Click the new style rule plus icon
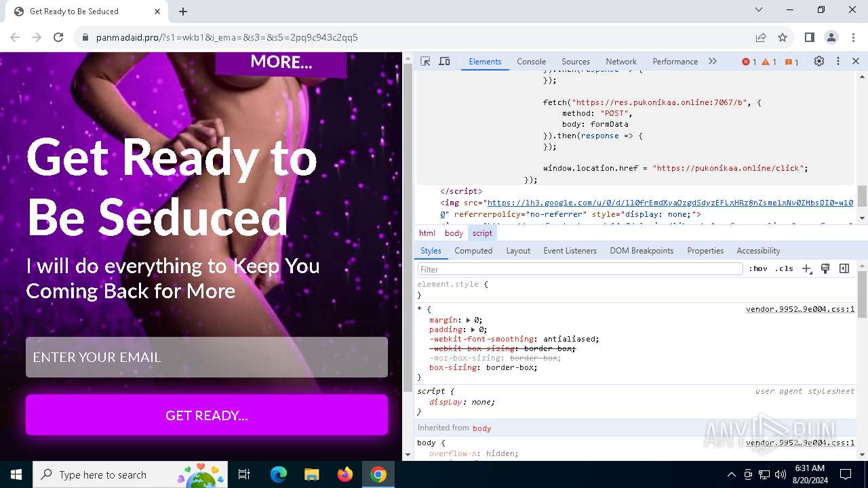This screenshot has width=868, height=488. 806,269
